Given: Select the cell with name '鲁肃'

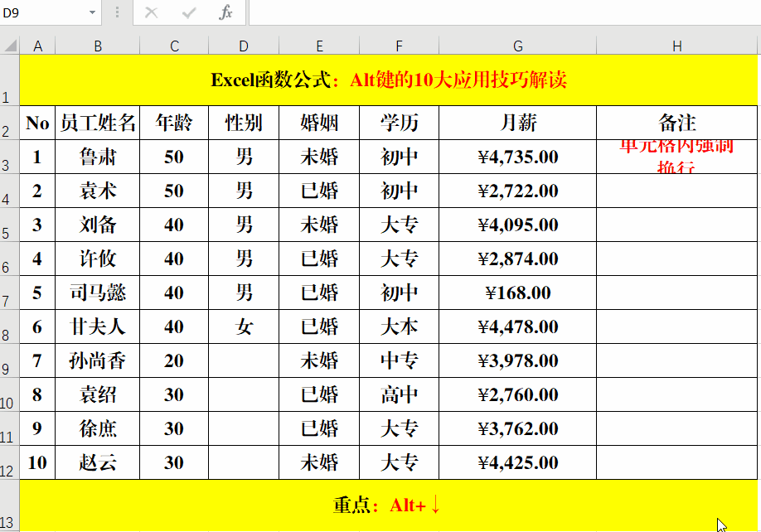Looking at the screenshot, I should [x=98, y=157].
